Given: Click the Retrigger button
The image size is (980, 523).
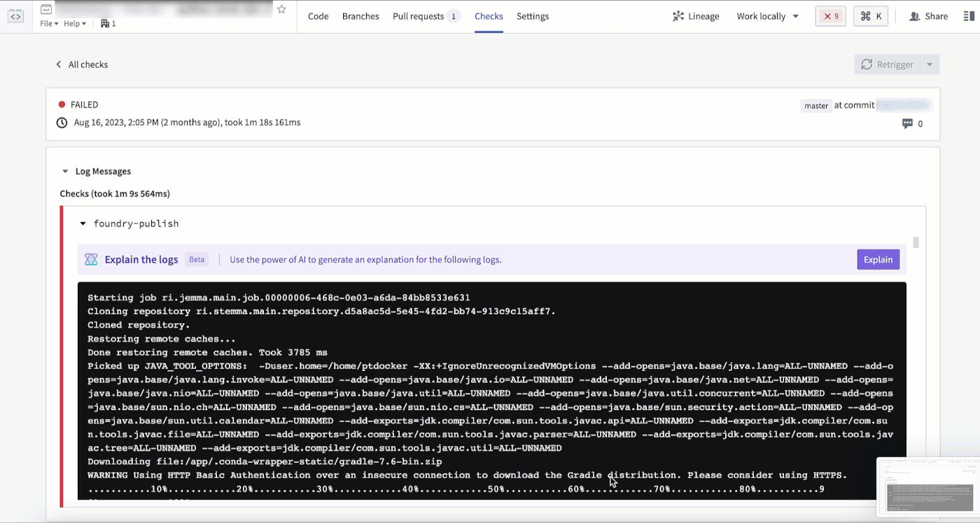Looking at the screenshot, I should click(x=887, y=64).
